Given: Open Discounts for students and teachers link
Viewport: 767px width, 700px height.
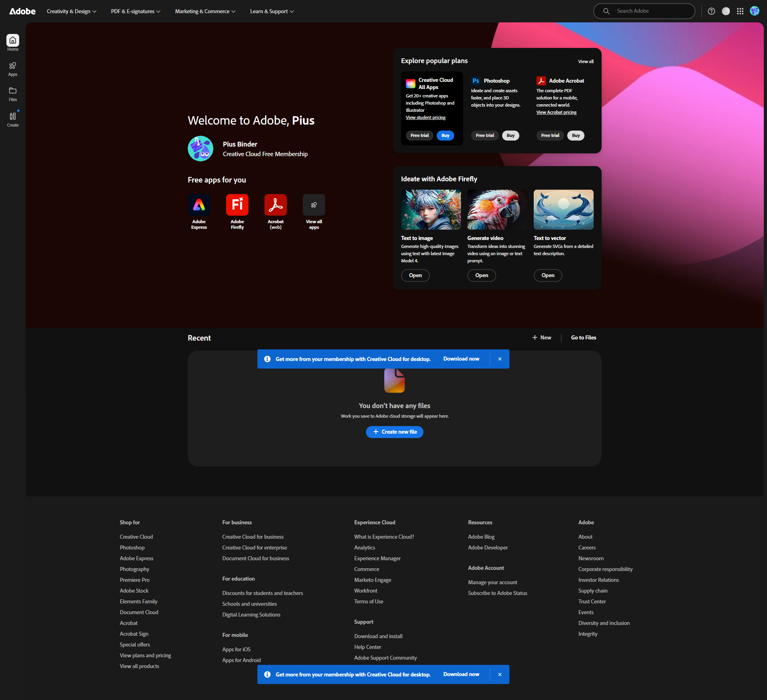Looking at the screenshot, I should pos(262,593).
